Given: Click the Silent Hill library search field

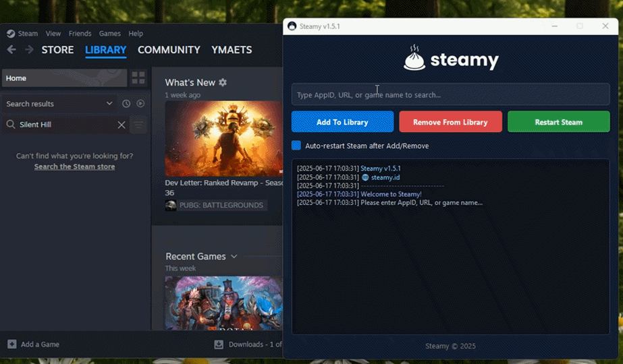Looking at the screenshot, I should pos(65,125).
